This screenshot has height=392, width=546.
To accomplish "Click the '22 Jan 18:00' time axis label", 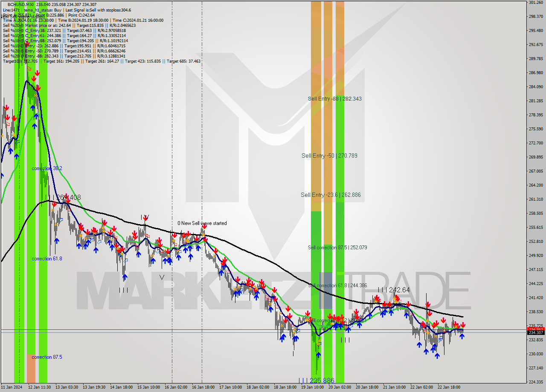I will click(449, 387).
